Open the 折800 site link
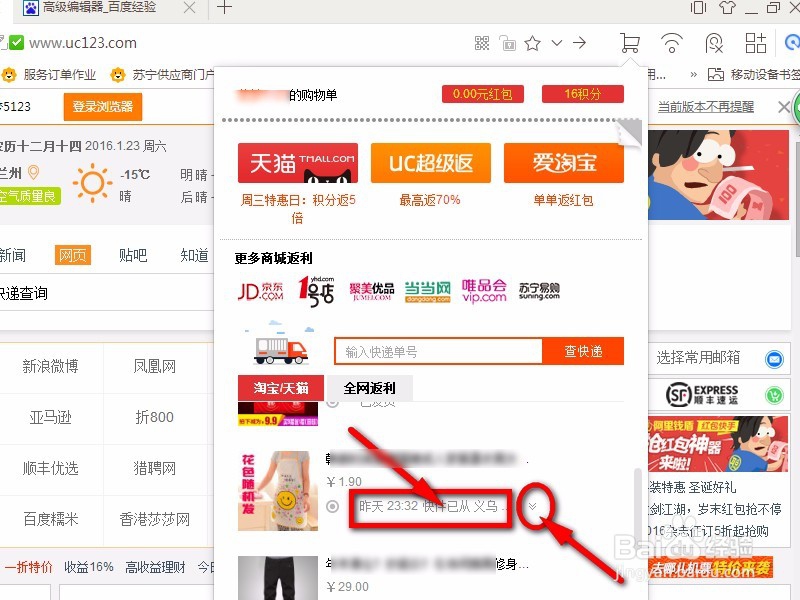The image size is (800, 600). pyautogui.click(x=155, y=417)
